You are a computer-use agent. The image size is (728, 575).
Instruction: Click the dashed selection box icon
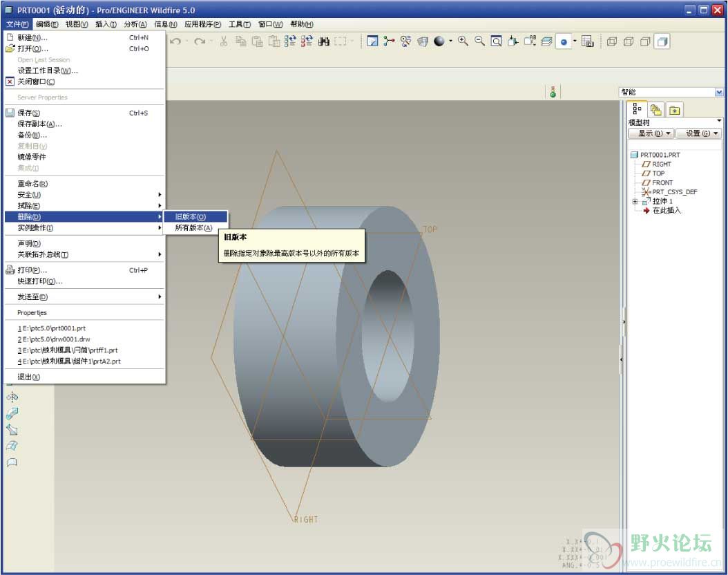[341, 41]
